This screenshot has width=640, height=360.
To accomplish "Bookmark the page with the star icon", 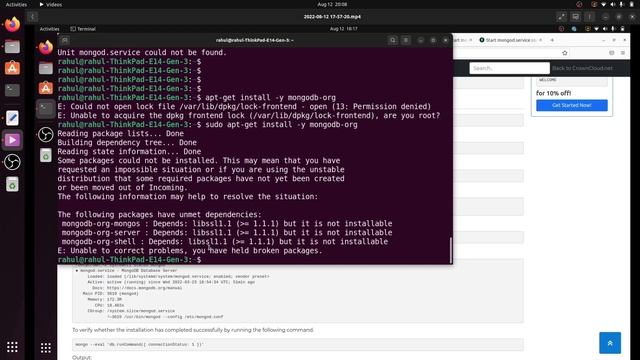I will click(565, 53).
